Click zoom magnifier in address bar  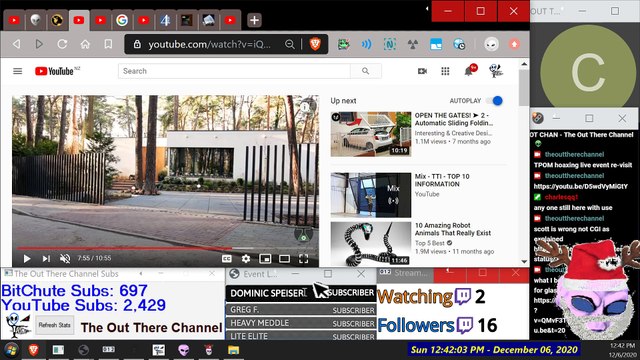(289, 44)
